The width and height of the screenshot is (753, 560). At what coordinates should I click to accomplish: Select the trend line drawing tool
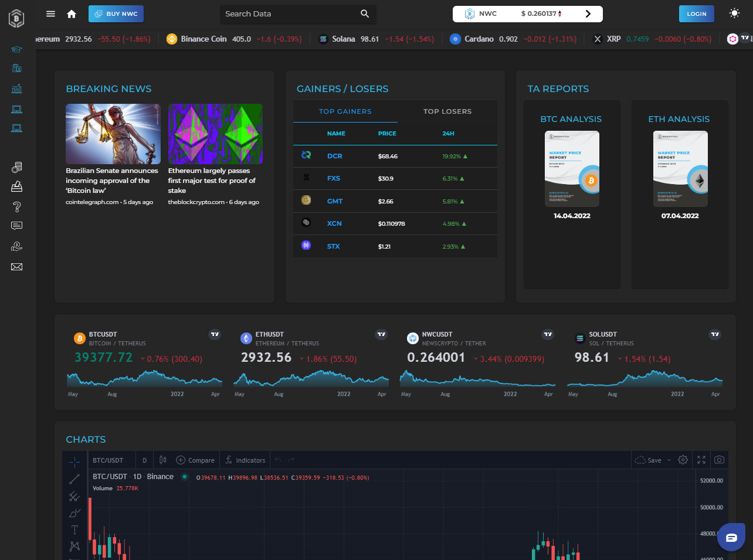74,479
